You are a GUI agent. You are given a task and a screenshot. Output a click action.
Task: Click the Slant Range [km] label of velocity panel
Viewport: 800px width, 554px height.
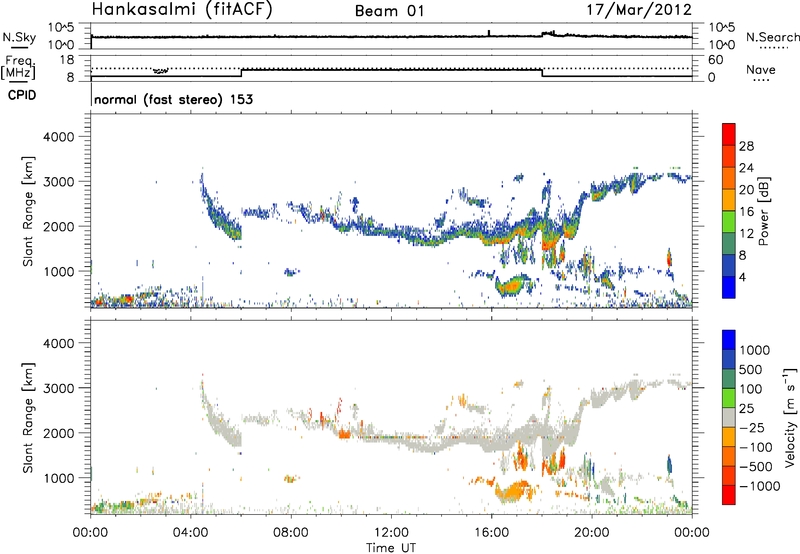pos(28,417)
